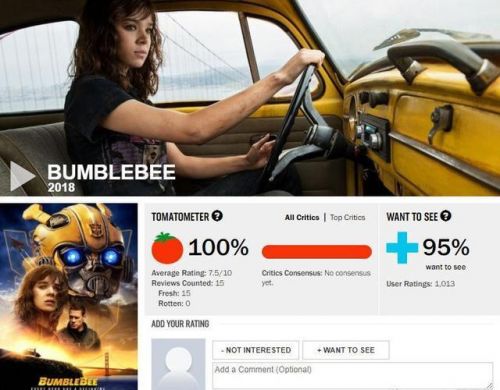The height and width of the screenshot is (390, 500).
Task: Click the blue plus want-to-see icon
Action: [402, 247]
